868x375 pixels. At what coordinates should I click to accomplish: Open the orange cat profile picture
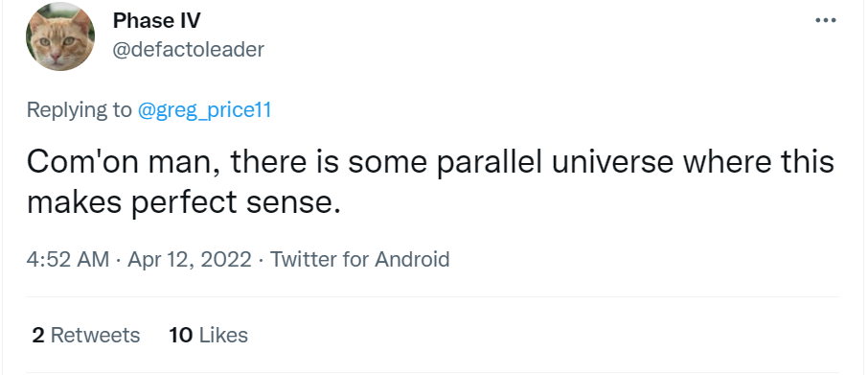click(x=60, y=36)
